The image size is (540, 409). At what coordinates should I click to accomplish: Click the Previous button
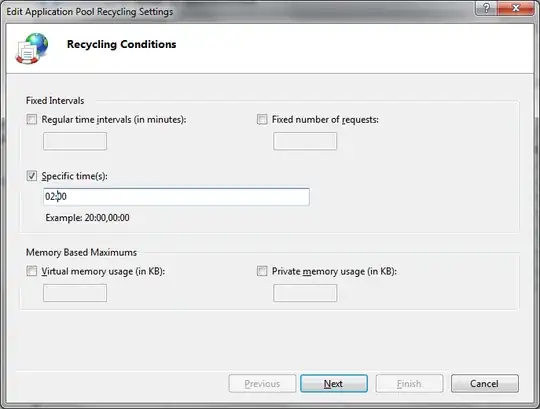tap(262, 384)
